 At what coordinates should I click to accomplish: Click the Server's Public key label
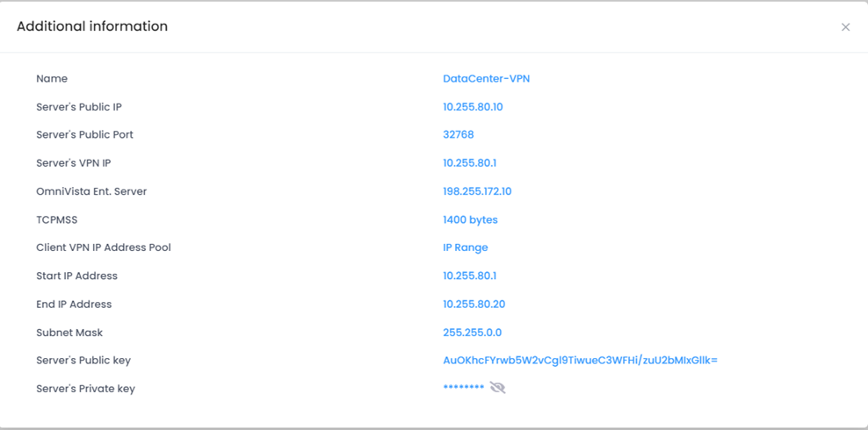point(83,361)
